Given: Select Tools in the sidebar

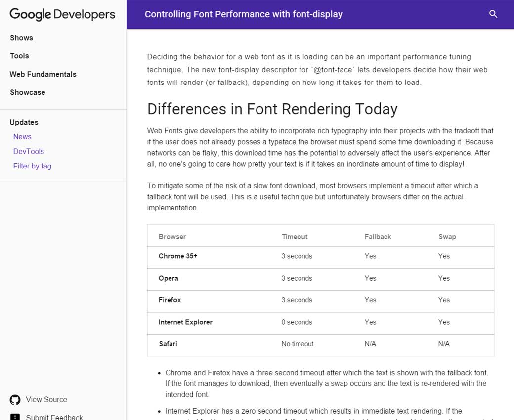Looking at the screenshot, I should click(x=19, y=56).
